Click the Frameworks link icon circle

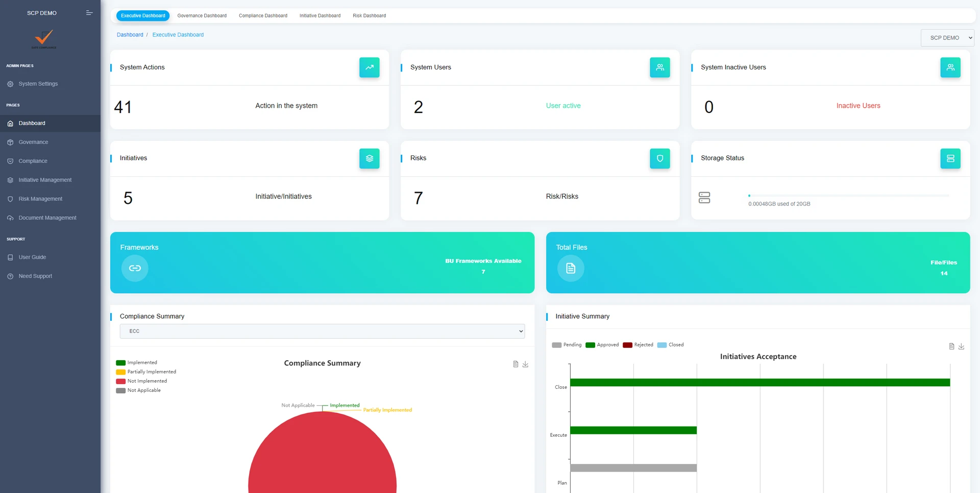click(x=135, y=268)
